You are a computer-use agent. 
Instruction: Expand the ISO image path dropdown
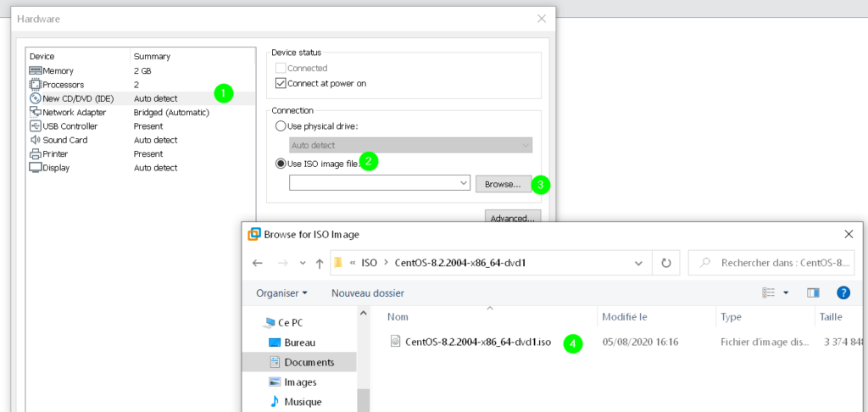463,183
